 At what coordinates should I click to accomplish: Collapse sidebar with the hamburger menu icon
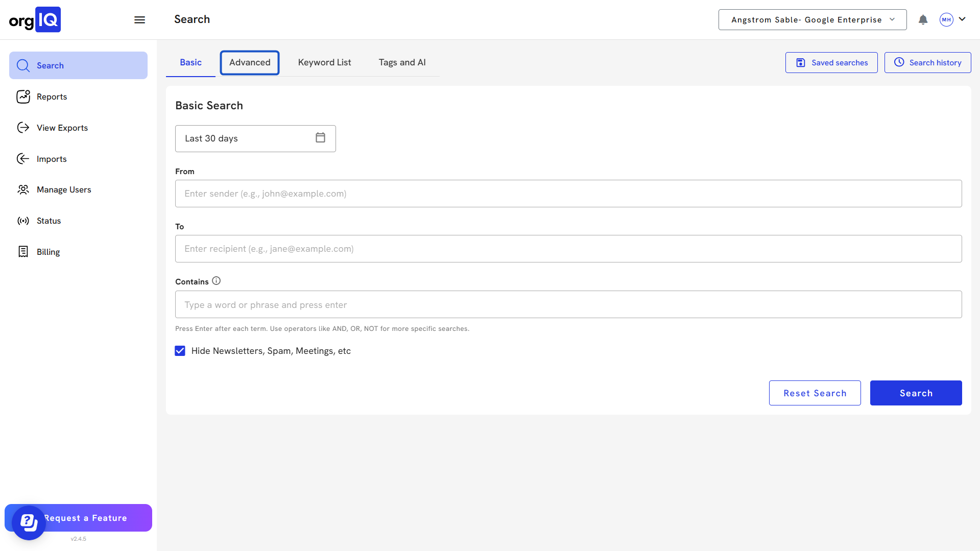139,20
